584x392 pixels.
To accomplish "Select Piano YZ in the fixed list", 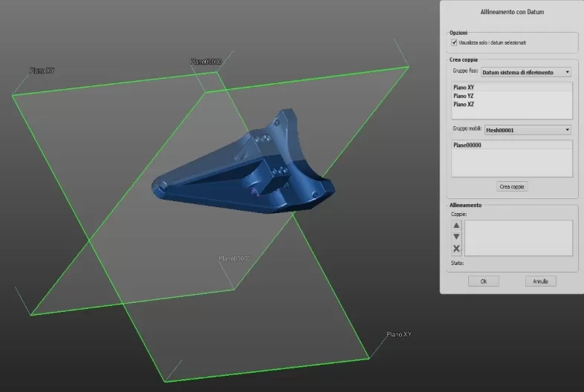I will [x=512, y=96].
